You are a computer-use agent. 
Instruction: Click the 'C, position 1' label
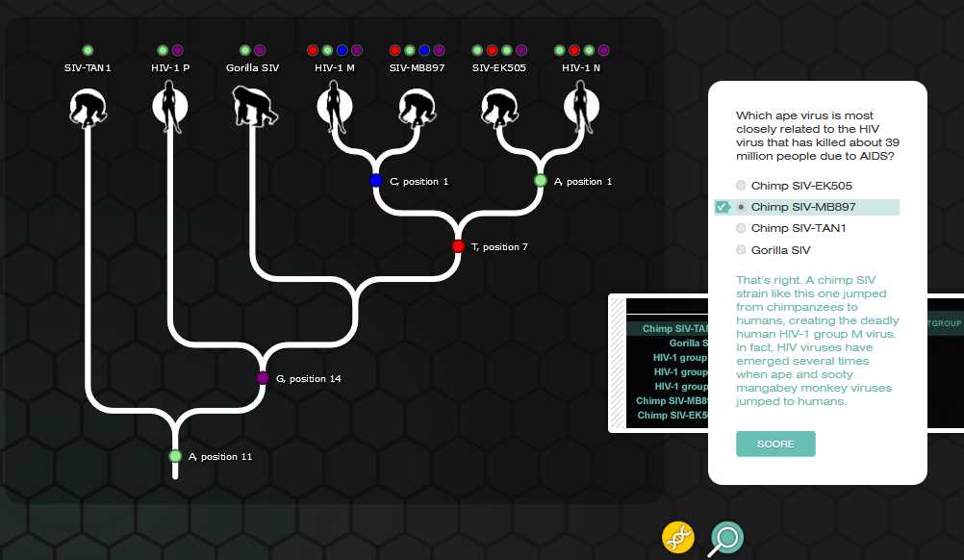pyautogui.click(x=419, y=181)
